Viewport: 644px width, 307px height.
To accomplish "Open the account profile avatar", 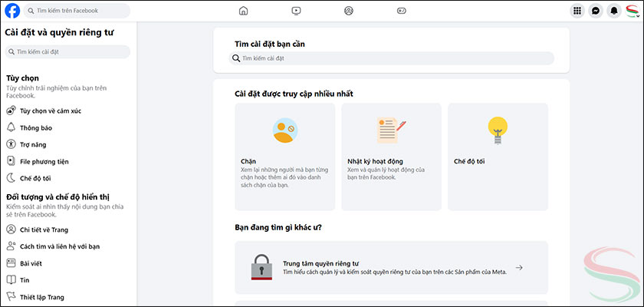I will pyautogui.click(x=632, y=11).
